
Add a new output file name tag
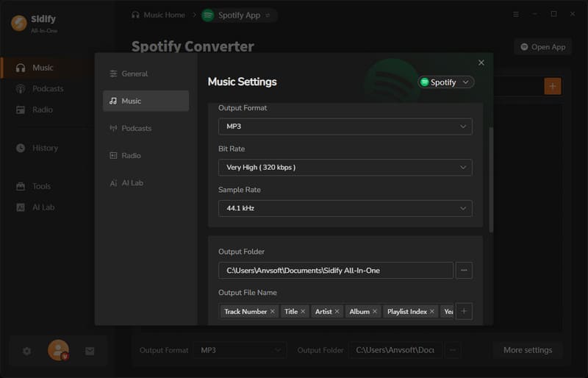(x=464, y=311)
